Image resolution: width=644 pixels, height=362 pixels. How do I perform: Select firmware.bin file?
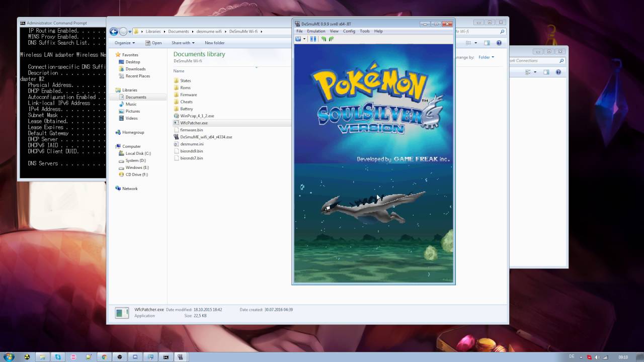click(191, 130)
